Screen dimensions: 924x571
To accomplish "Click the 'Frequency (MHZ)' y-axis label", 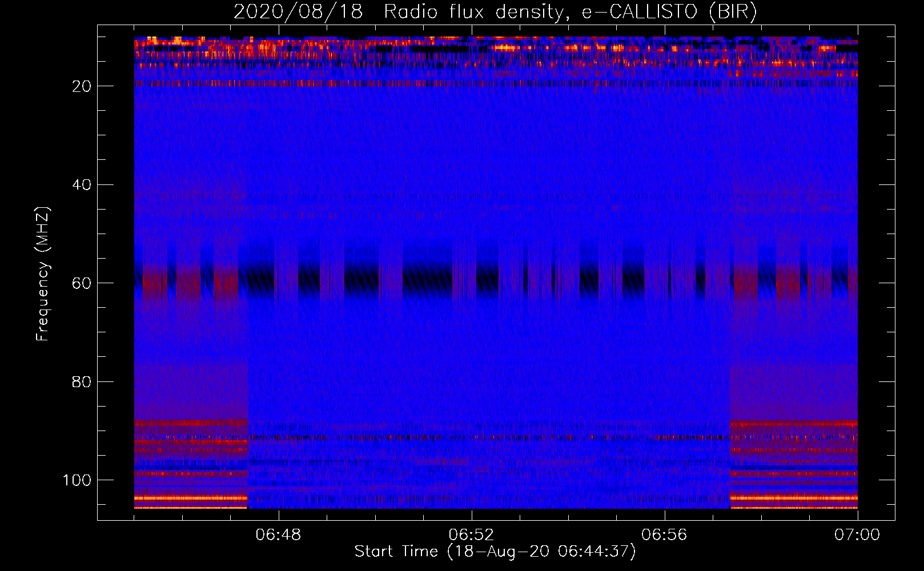I will click(43, 274).
